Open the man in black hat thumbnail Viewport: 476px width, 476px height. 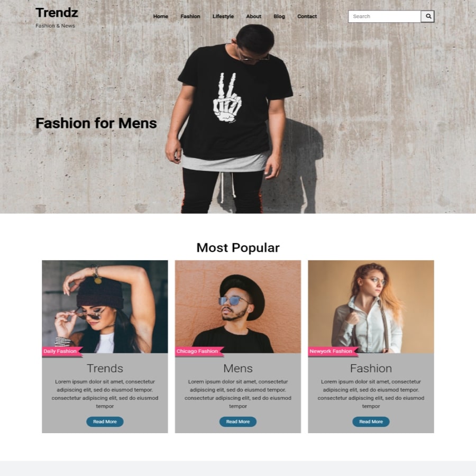237,306
